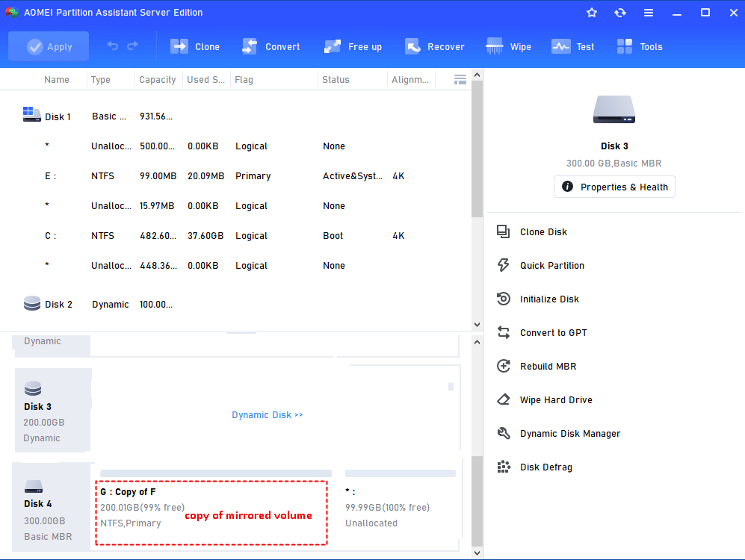Sort by the Alignment column header

pyautogui.click(x=410, y=80)
